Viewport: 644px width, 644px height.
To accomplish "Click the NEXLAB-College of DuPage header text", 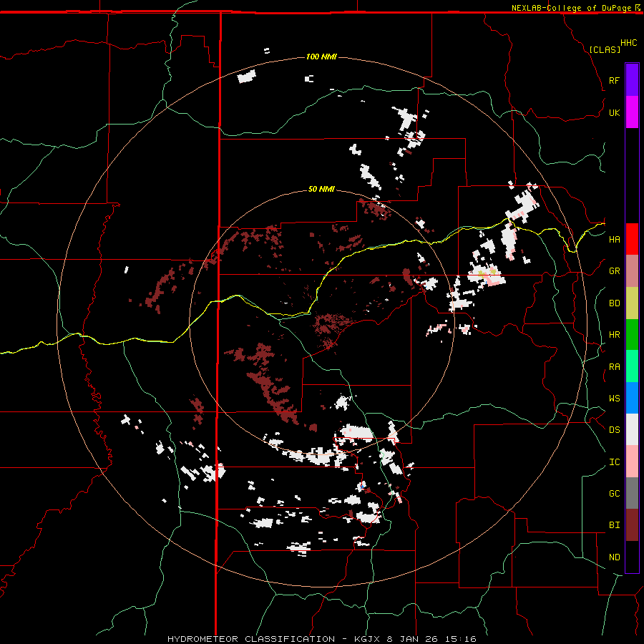I will coord(572,8).
